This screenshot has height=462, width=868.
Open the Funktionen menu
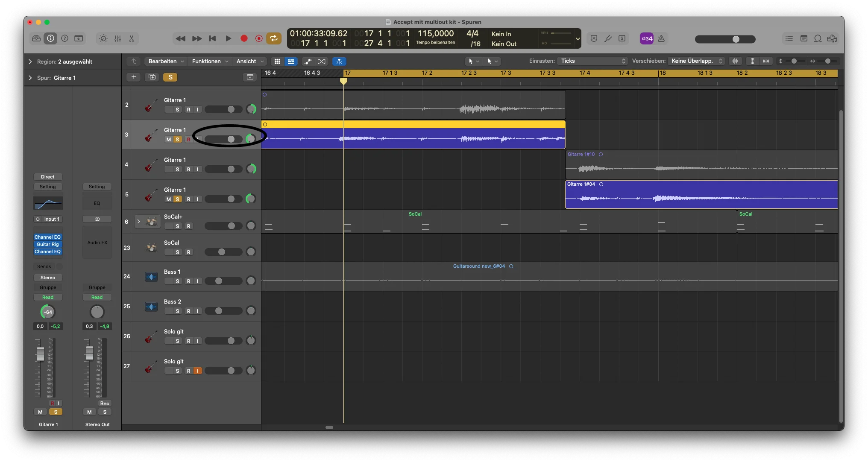click(210, 61)
